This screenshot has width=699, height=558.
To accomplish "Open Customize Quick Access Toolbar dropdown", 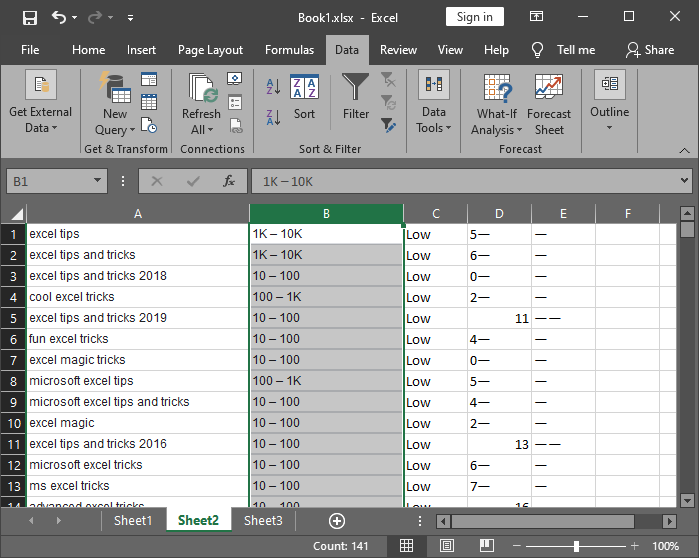I will (130, 18).
